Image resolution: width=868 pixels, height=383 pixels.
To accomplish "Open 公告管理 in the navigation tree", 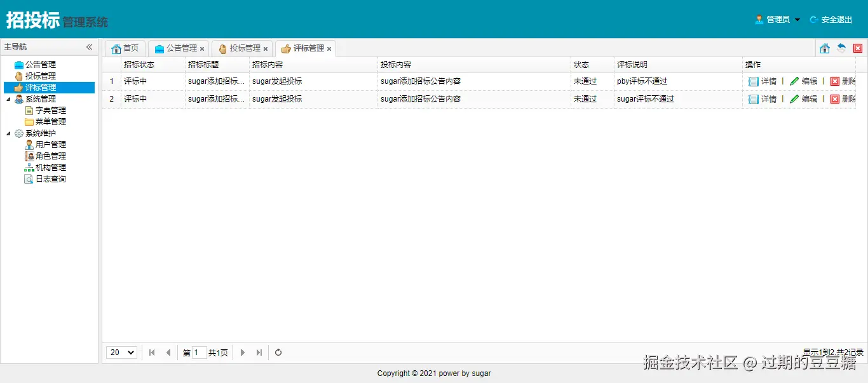I will (x=41, y=65).
